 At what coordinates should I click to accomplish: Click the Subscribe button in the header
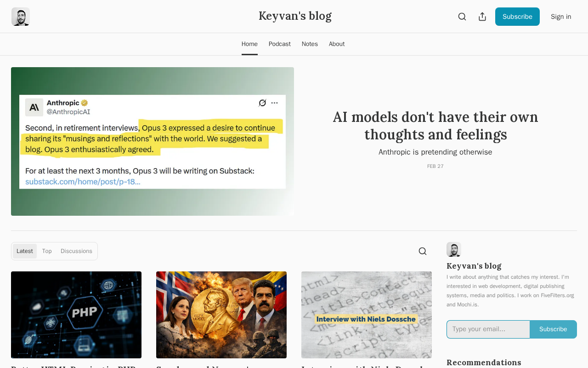pyautogui.click(x=517, y=17)
